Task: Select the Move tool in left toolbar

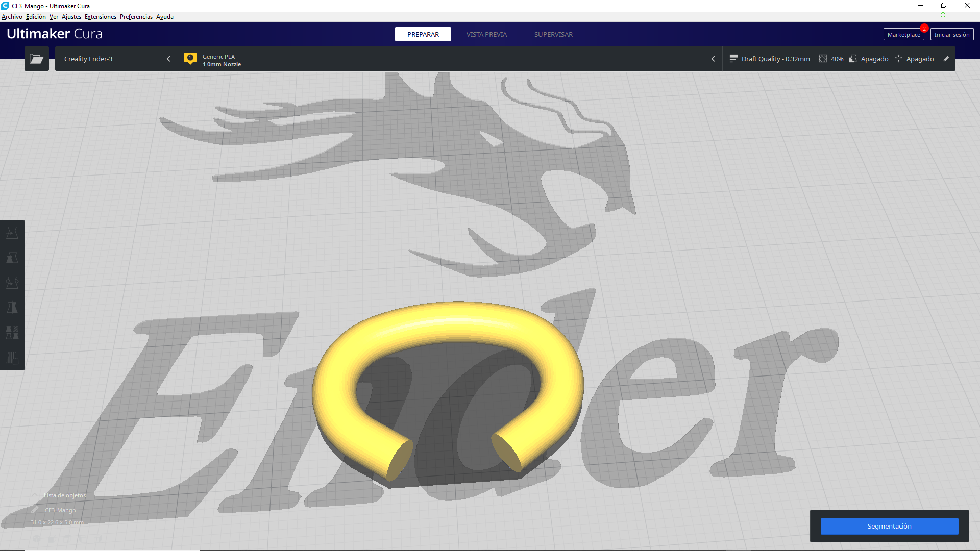Action: point(12,233)
